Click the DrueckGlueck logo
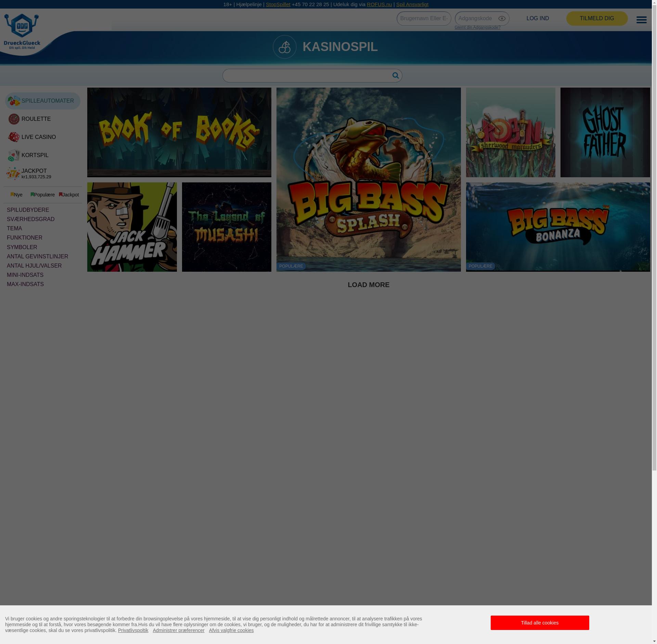Viewport: 657px width, 644px height. (22, 31)
